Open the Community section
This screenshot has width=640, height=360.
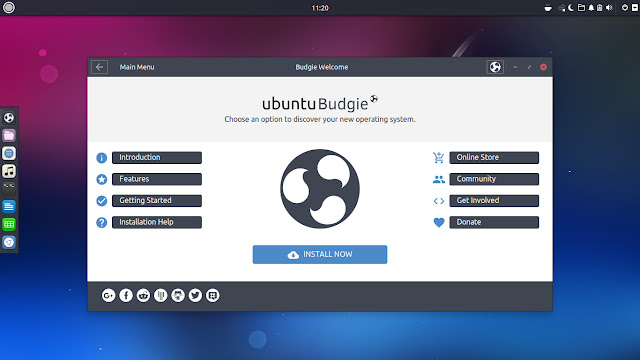pyautogui.click(x=494, y=179)
